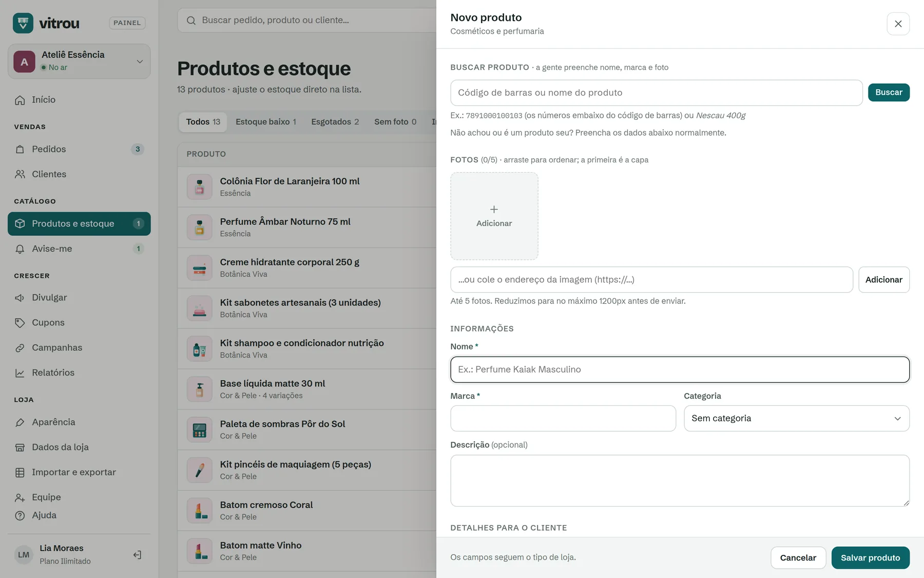Click the Buscar button

[x=889, y=92]
